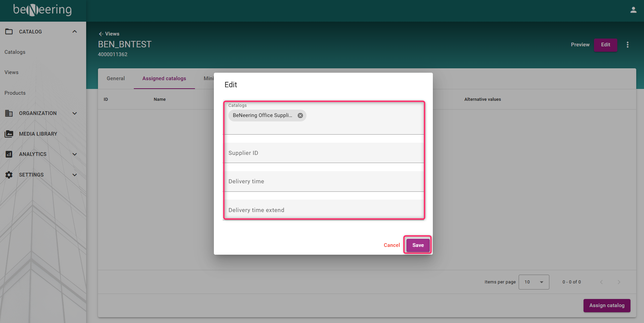
Task: Click the Supplier ID input field
Action: pyautogui.click(x=323, y=153)
